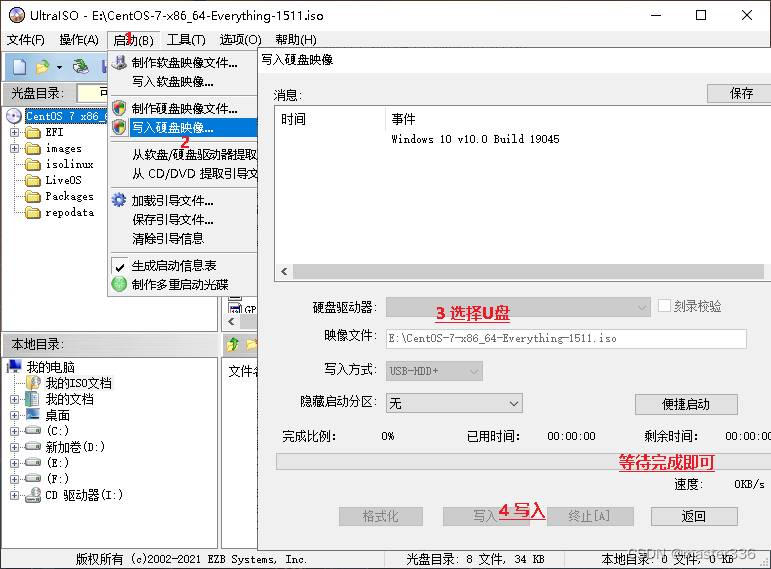Click the 映像文件 path input field

[566, 338]
